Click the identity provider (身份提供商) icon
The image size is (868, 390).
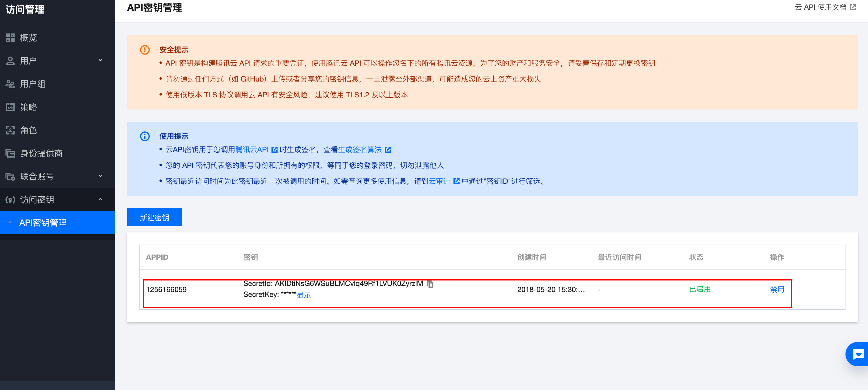10,154
